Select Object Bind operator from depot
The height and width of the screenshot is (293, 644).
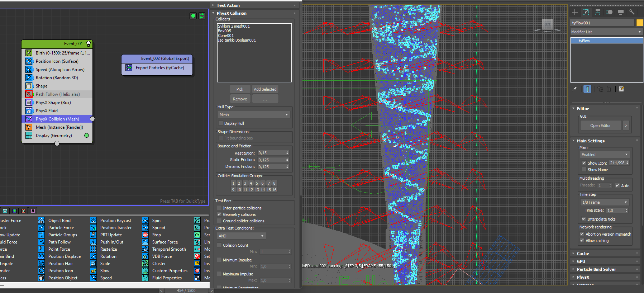[55, 221]
